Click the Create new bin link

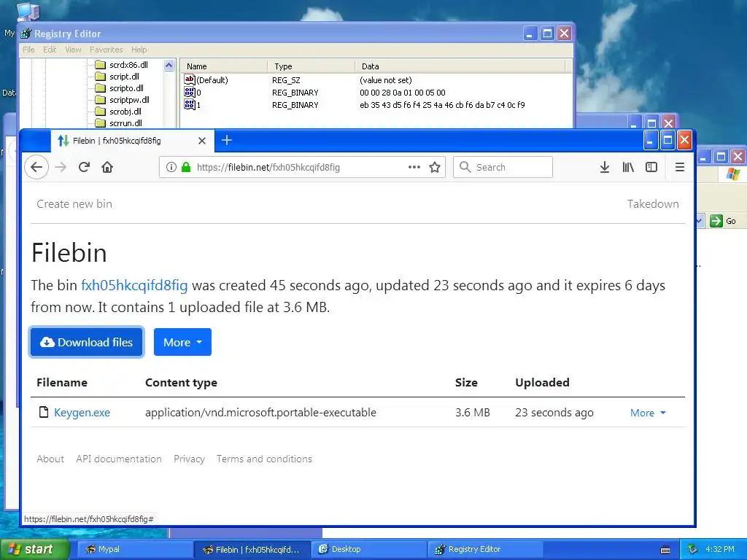74,204
